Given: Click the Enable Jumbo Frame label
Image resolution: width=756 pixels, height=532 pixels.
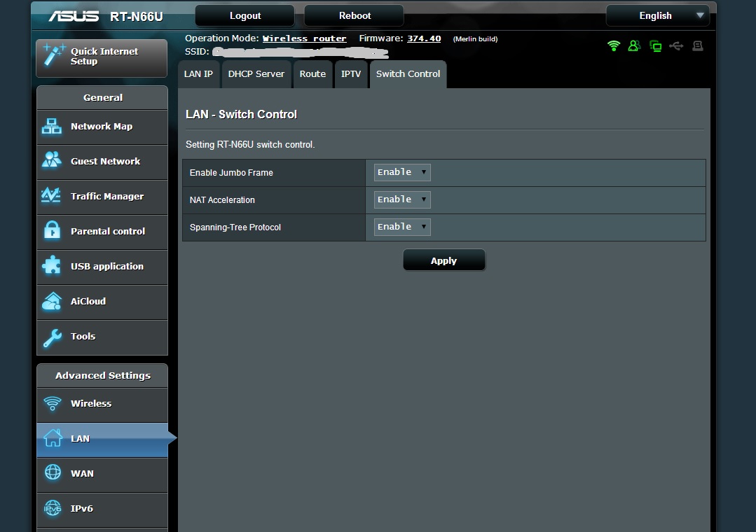Looking at the screenshot, I should pyautogui.click(x=231, y=172).
